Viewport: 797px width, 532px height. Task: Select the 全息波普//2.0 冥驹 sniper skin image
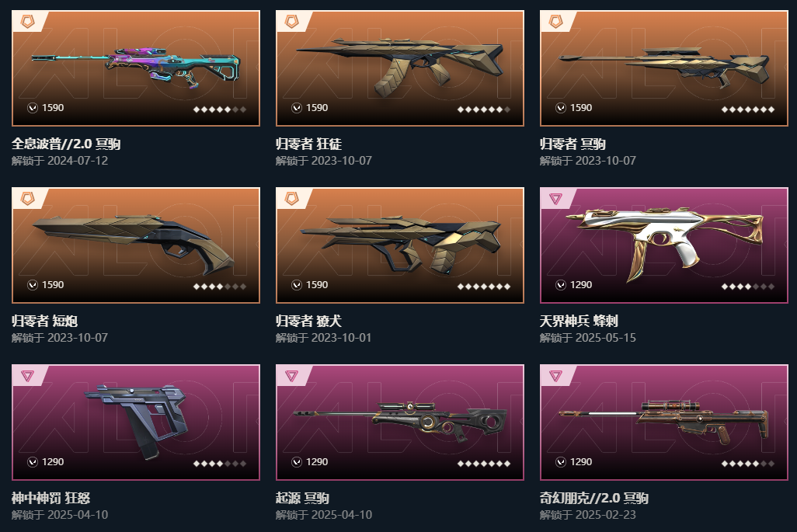point(136,67)
